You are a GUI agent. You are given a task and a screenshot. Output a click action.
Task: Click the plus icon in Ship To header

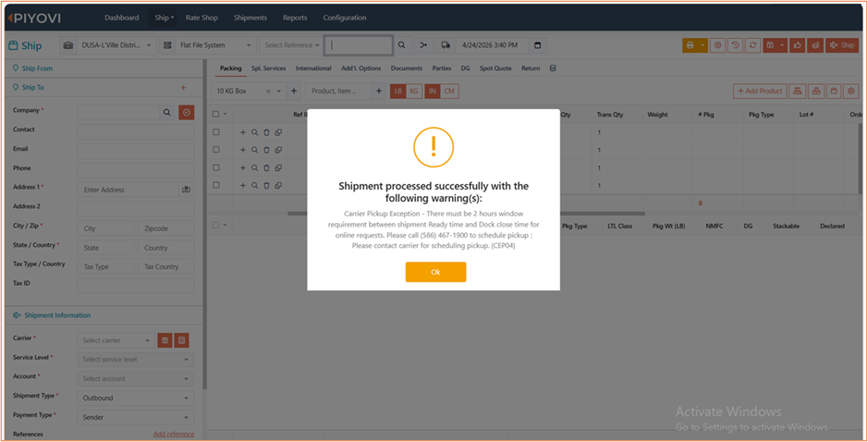point(183,88)
